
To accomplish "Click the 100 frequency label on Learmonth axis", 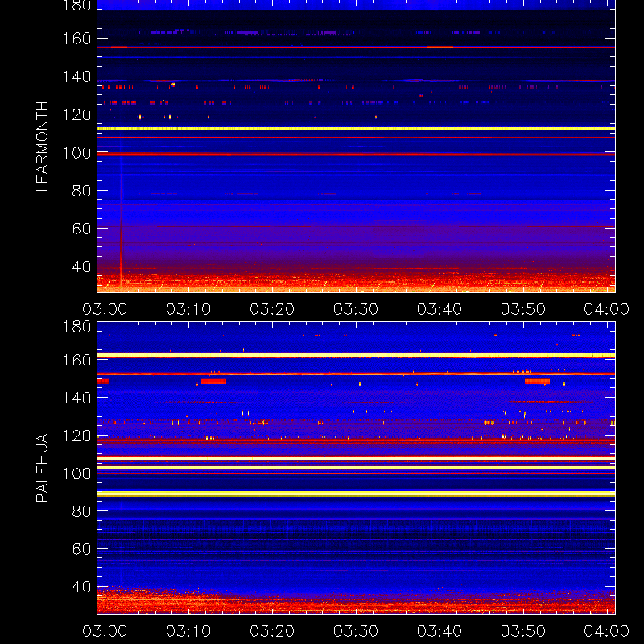I will pos(76,153).
